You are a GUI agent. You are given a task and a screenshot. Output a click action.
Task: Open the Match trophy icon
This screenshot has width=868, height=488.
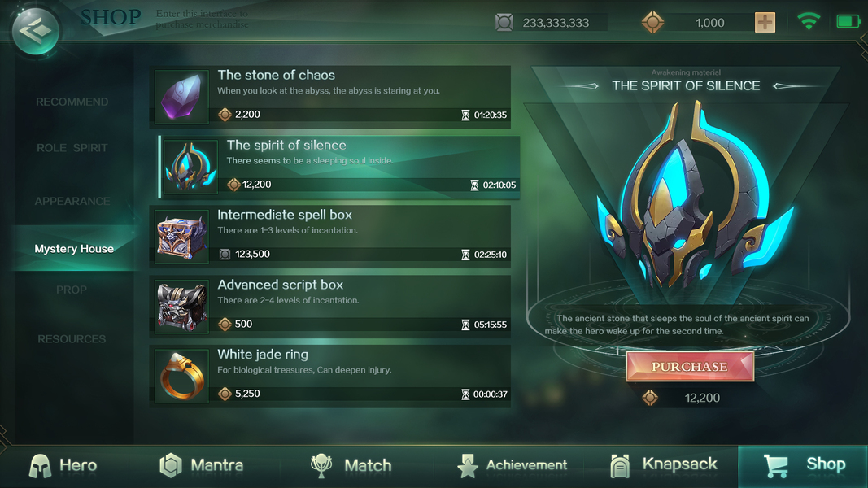pos(321,466)
